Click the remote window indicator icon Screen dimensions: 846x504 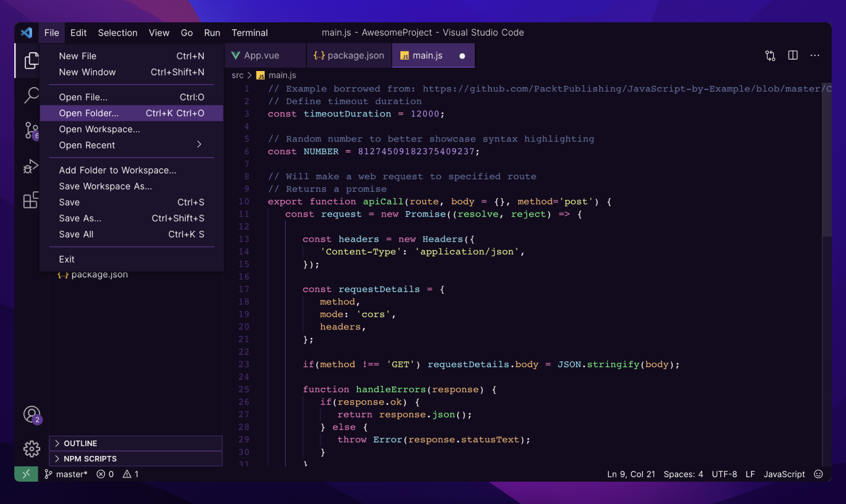(x=26, y=474)
